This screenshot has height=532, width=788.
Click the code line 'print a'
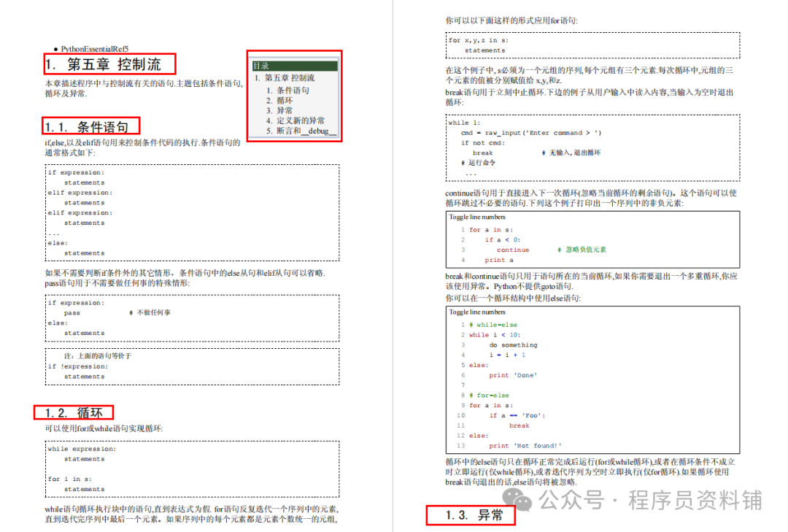pos(499,260)
